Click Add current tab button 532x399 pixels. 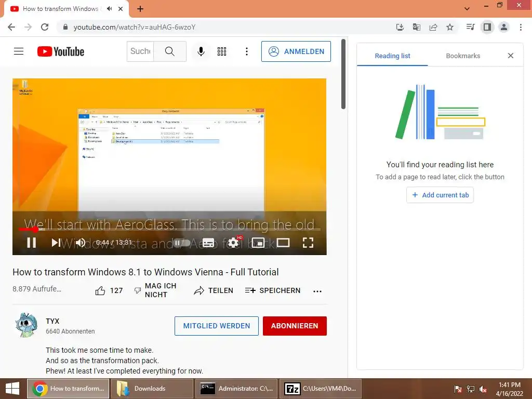(440, 195)
